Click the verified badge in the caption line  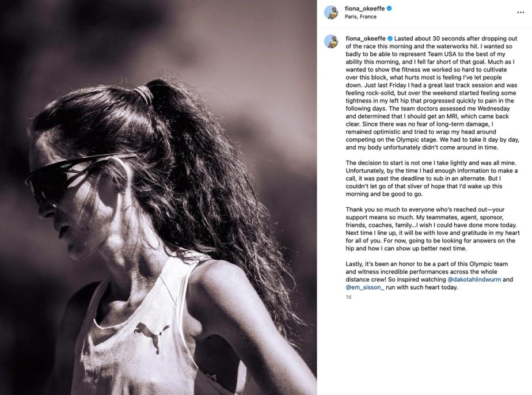pos(390,39)
